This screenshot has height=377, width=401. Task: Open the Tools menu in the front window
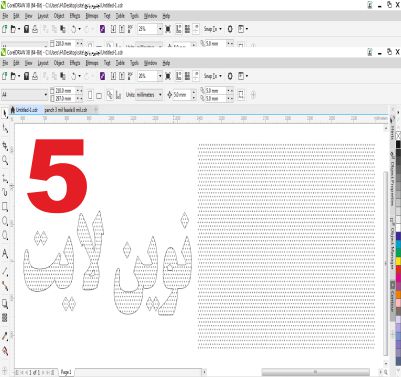coord(134,63)
